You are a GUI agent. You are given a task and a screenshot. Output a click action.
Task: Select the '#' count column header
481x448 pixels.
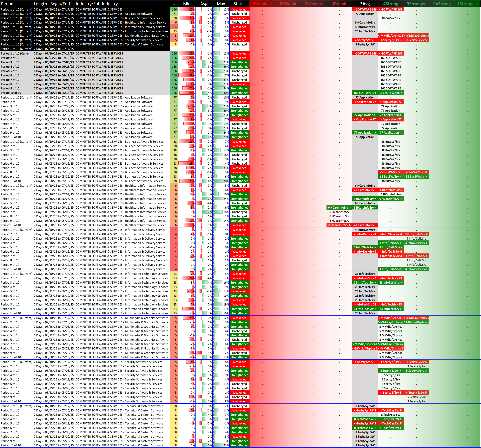click(x=174, y=4)
